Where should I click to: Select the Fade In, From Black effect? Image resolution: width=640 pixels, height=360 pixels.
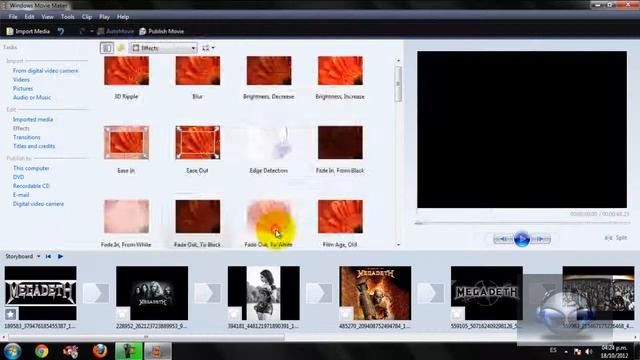tap(340, 142)
